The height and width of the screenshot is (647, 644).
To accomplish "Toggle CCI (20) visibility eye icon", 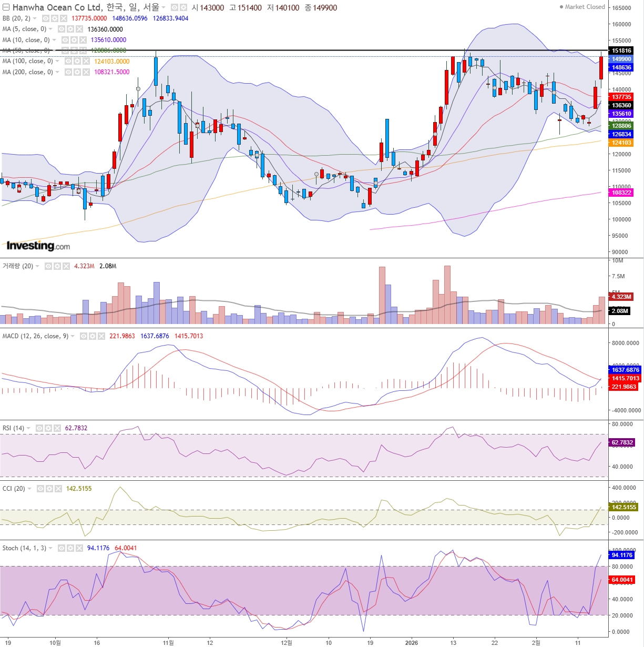I will (40, 489).
